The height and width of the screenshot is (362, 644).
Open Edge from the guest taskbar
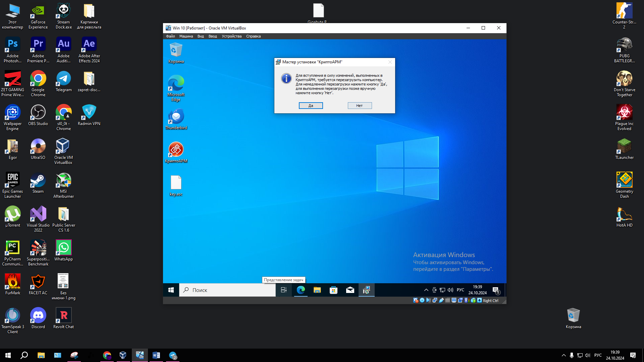301,290
